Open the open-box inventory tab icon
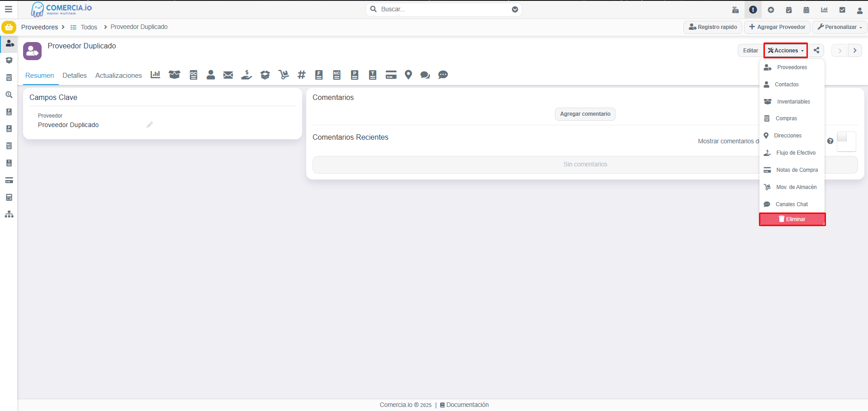 coord(175,75)
